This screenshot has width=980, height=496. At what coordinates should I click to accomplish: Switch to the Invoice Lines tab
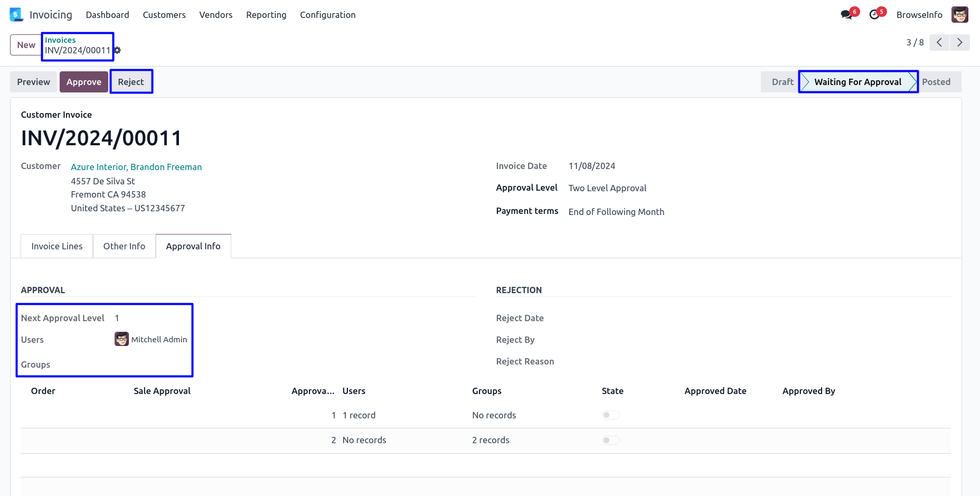pos(57,246)
